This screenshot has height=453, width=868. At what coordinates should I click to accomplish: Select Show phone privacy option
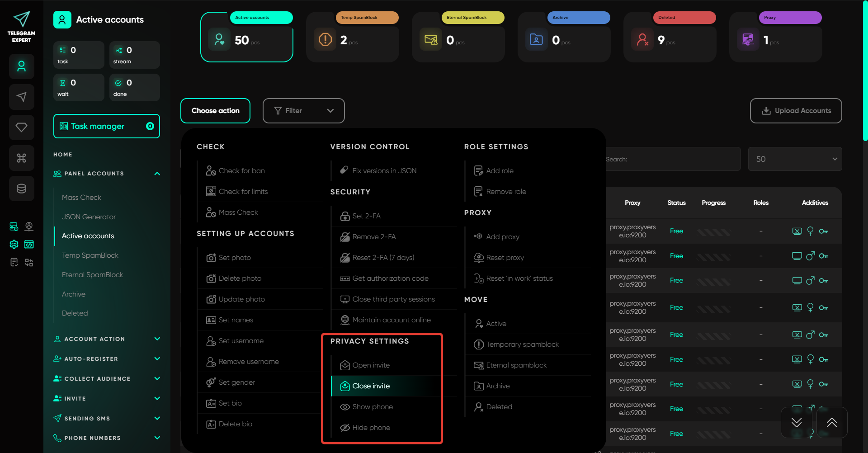373,407
